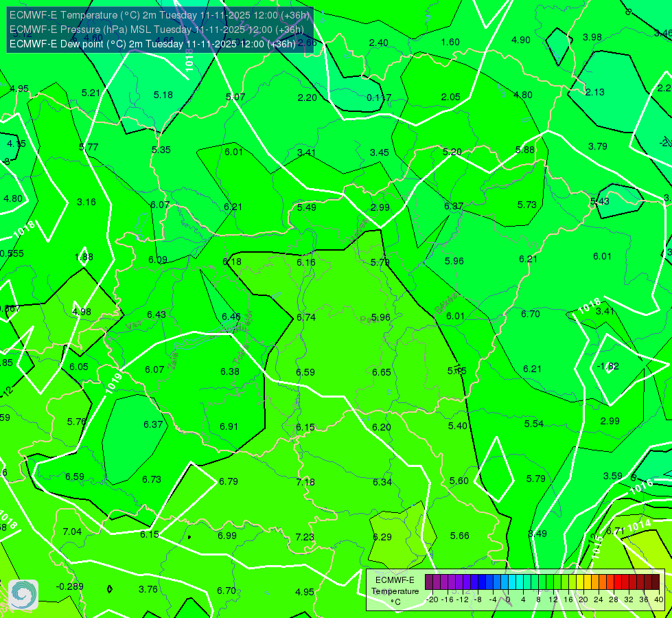The height and width of the screenshot is (618, 672).
Task: Click the 6.65 dew point value
Action: [382, 371]
